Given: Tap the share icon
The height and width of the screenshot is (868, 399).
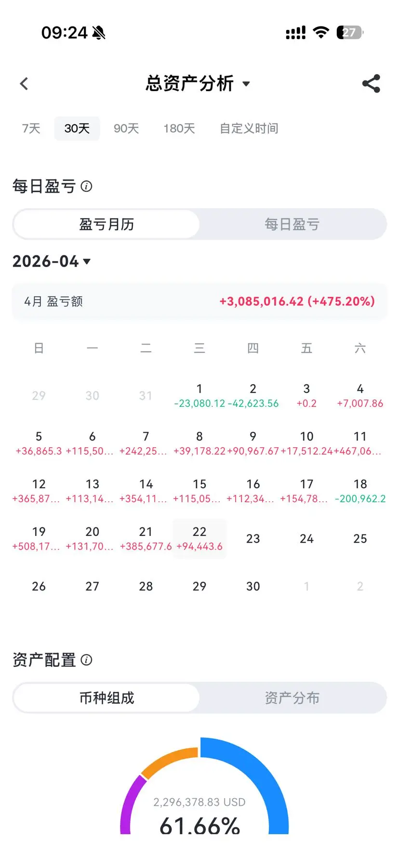Looking at the screenshot, I should tap(371, 84).
